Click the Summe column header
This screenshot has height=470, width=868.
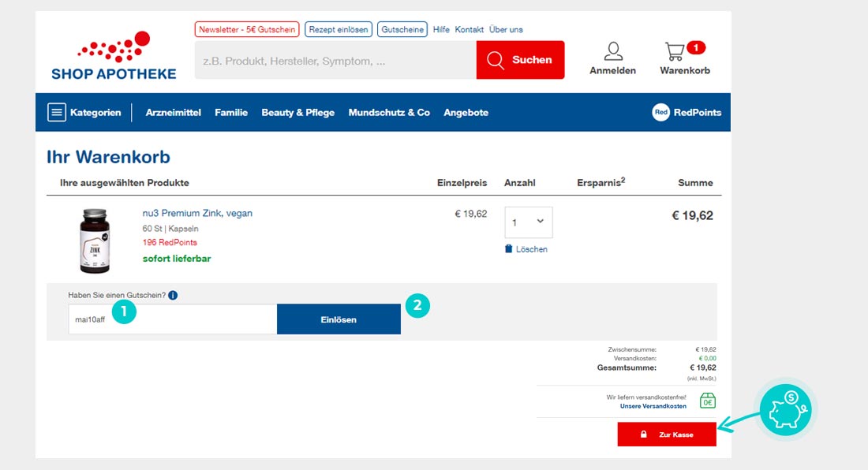[695, 182]
